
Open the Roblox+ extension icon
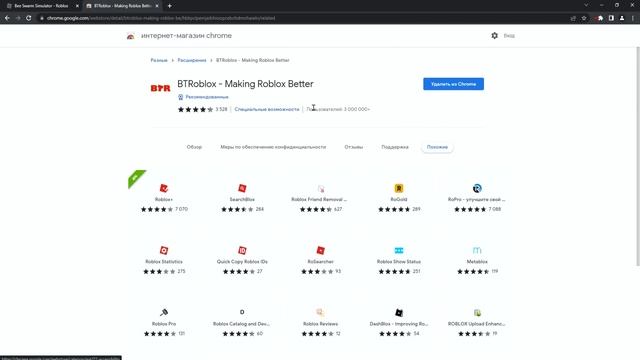click(x=164, y=188)
